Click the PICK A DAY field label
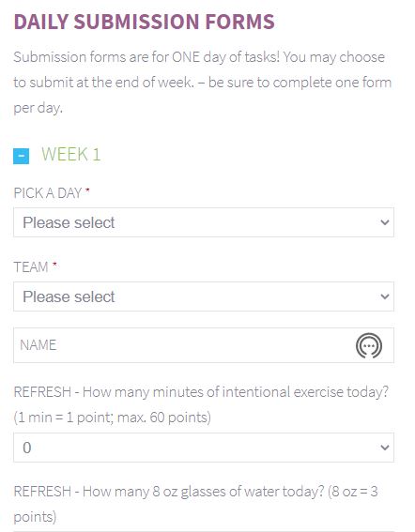 [x=48, y=193]
